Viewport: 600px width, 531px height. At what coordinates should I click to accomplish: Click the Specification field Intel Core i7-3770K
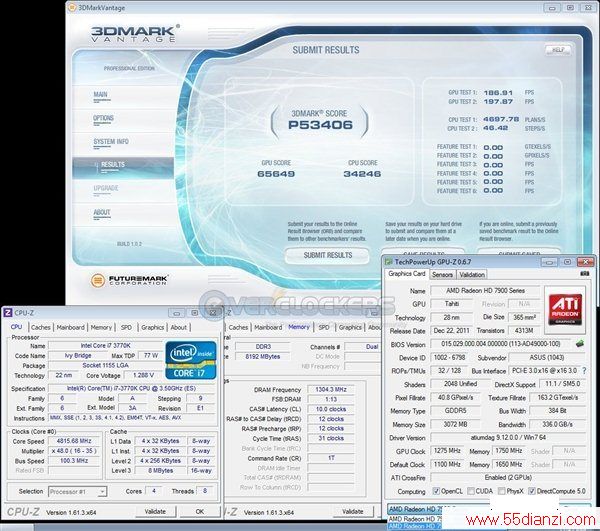point(131,388)
